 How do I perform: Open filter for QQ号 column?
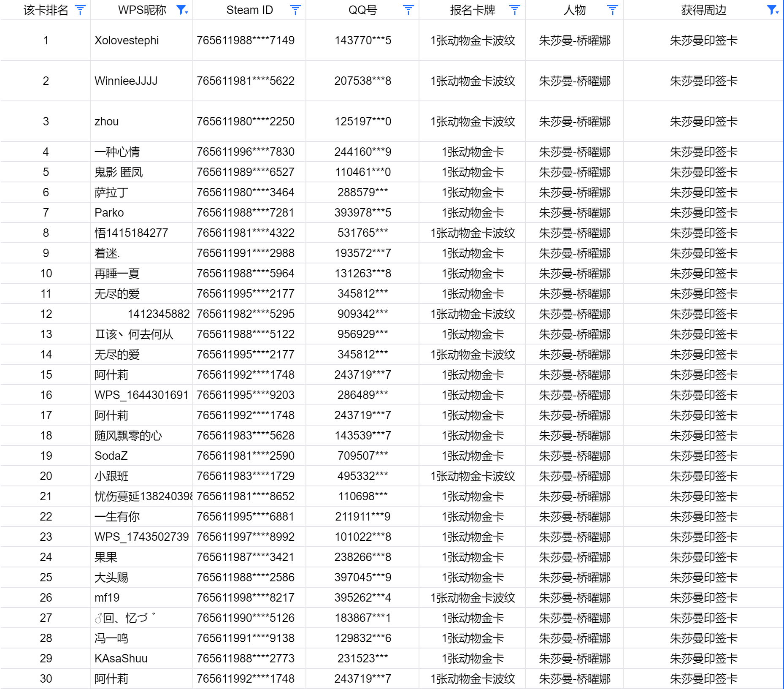[x=408, y=10]
